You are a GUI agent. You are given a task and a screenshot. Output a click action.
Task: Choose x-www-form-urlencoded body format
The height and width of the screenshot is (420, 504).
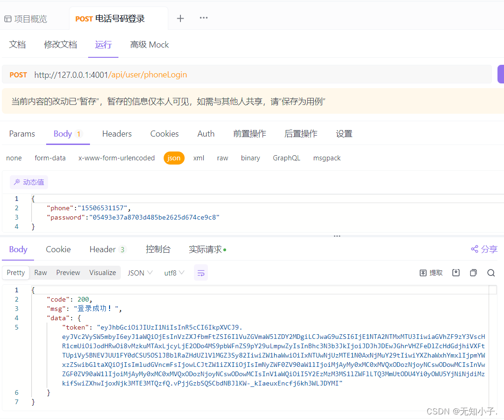tap(116, 158)
